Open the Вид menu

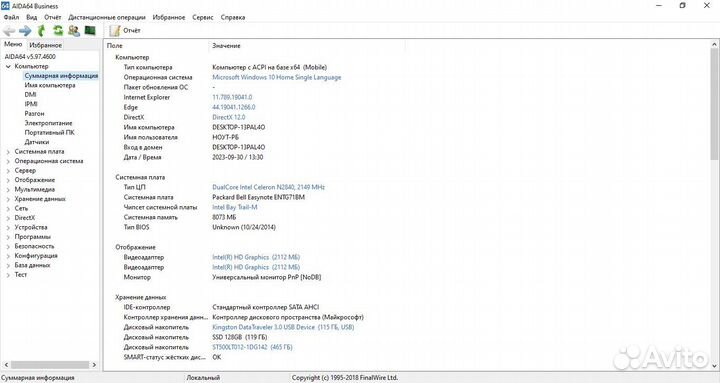[x=32, y=17]
